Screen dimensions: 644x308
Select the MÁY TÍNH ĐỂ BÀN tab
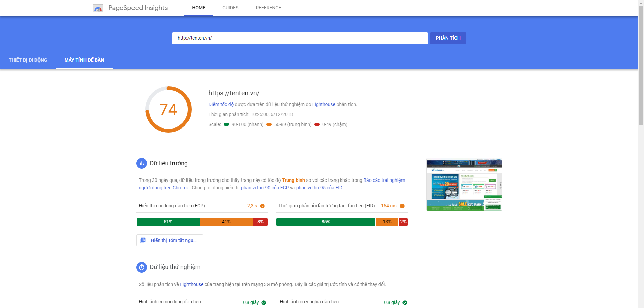(x=84, y=60)
